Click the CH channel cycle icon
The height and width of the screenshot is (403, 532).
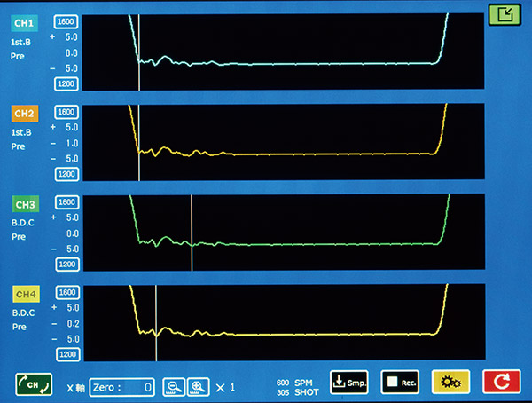[34, 384]
